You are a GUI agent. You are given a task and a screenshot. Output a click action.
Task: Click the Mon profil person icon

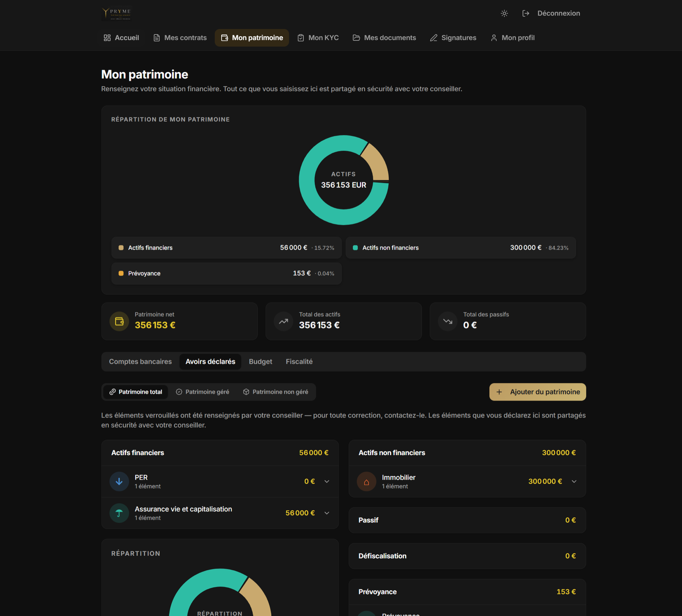(494, 38)
